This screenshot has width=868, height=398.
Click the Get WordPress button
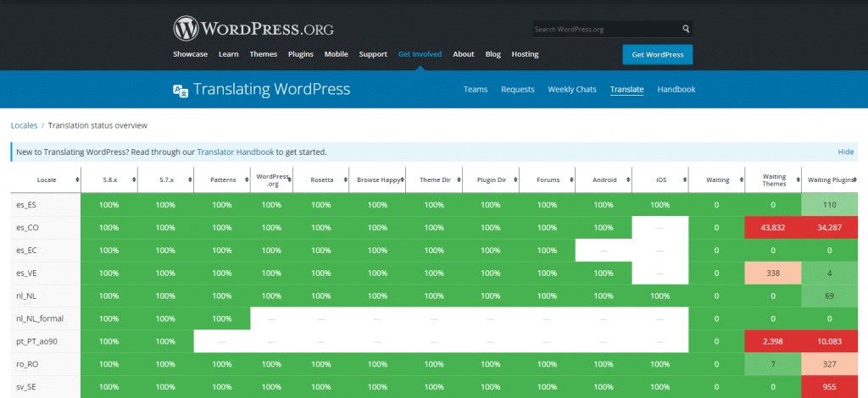658,55
